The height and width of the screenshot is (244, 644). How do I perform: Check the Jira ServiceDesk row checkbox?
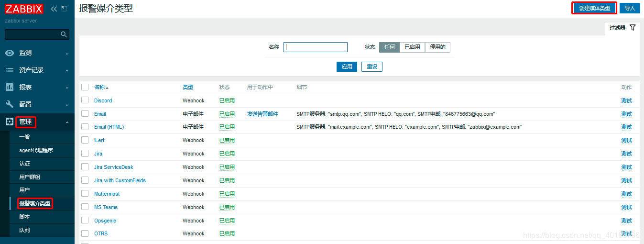click(x=85, y=167)
